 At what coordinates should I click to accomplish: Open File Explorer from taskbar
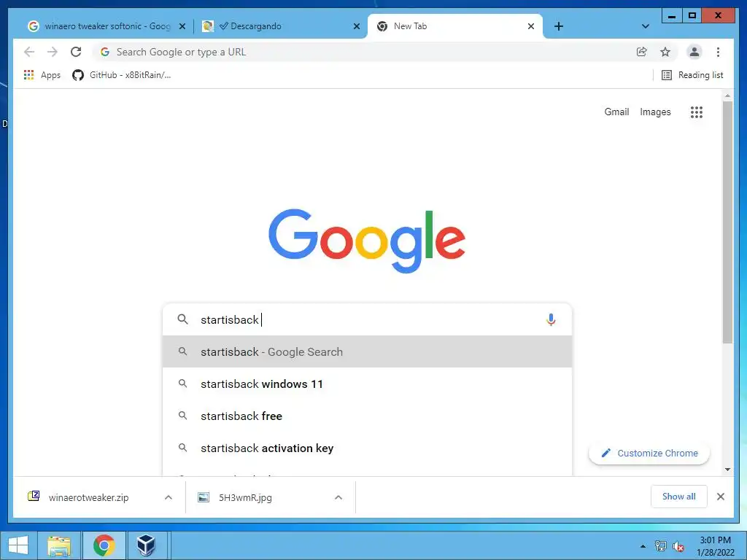[60, 545]
